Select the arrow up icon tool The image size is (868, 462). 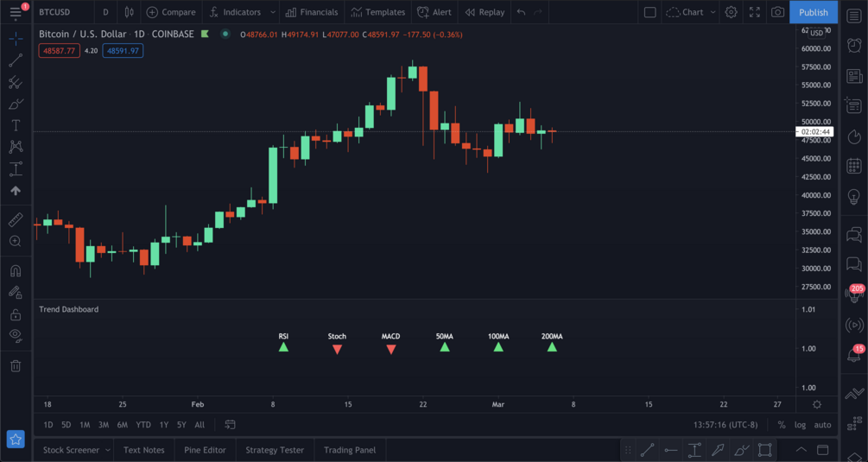[x=16, y=190]
